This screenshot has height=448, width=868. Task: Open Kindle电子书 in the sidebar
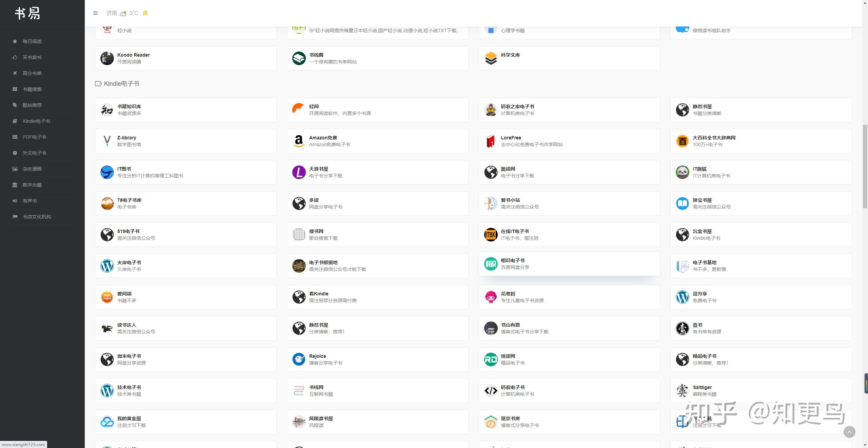pos(36,121)
